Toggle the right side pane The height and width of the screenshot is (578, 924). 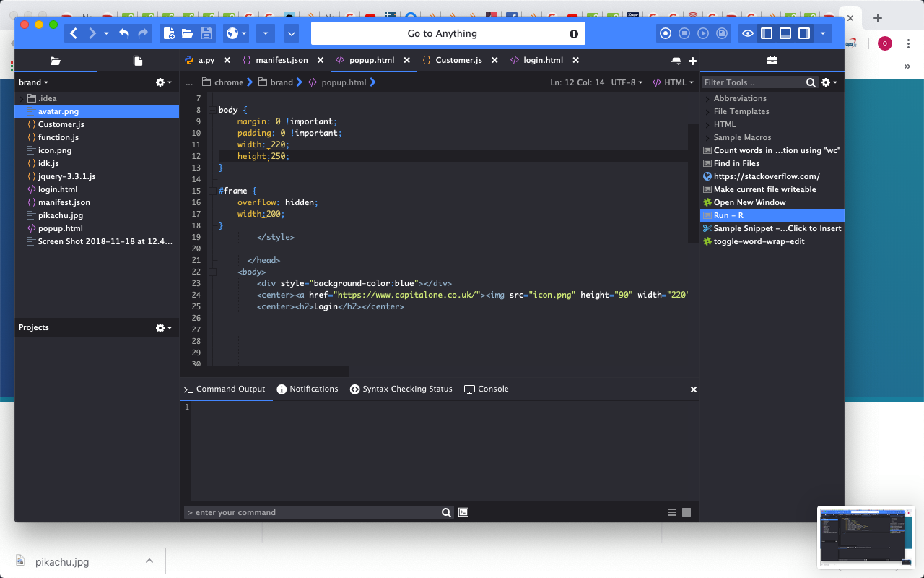(803, 33)
